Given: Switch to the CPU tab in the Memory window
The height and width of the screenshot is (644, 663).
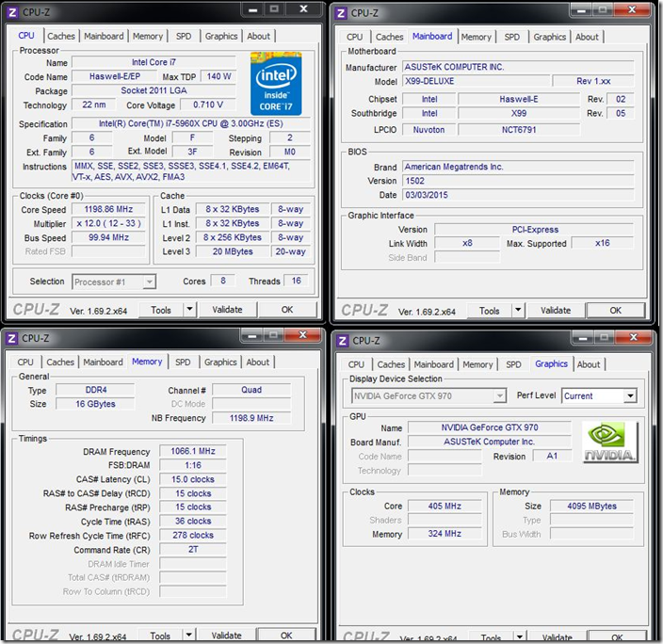Looking at the screenshot, I should [25, 362].
